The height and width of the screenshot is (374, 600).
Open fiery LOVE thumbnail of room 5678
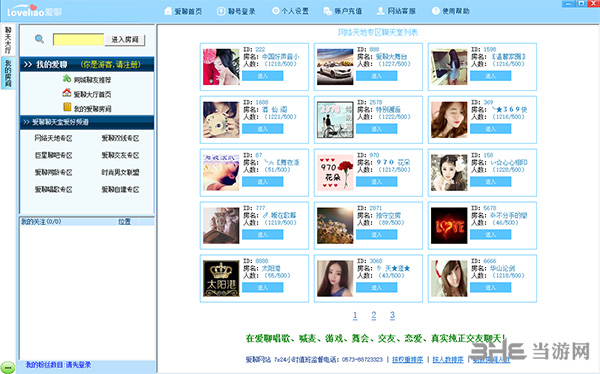pos(449,225)
